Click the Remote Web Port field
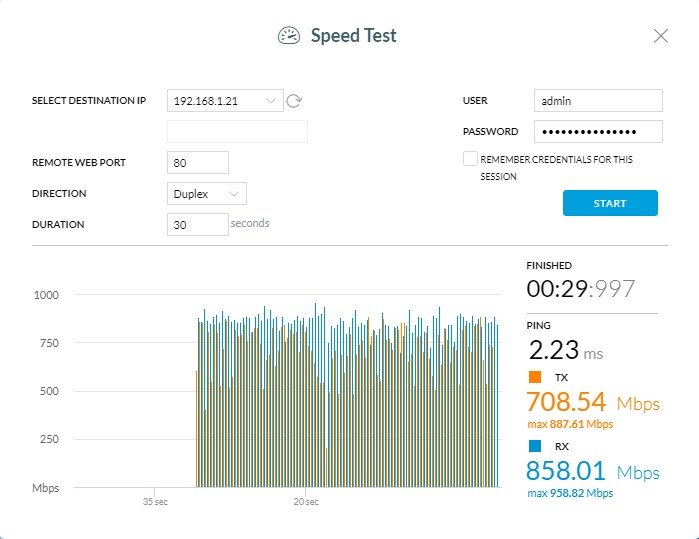The image size is (699, 539). pyautogui.click(x=198, y=162)
